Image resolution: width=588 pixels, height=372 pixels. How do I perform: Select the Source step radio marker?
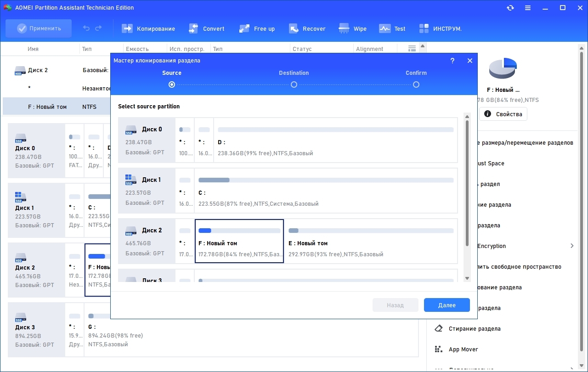(x=172, y=85)
